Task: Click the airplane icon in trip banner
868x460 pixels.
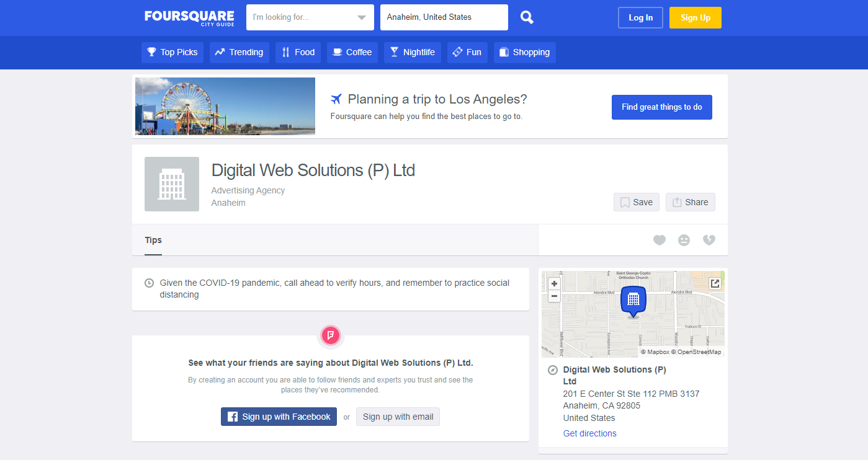Action: pyautogui.click(x=336, y=99)
